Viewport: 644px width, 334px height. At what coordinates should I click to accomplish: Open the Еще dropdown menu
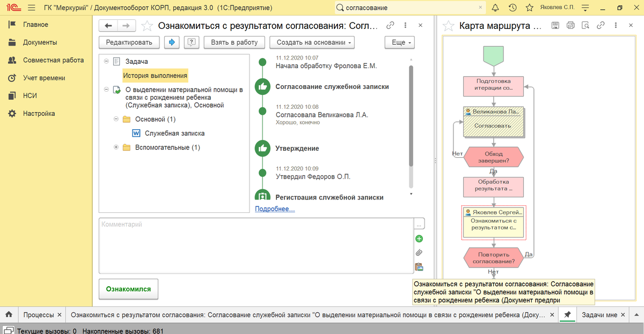(400, 42)
